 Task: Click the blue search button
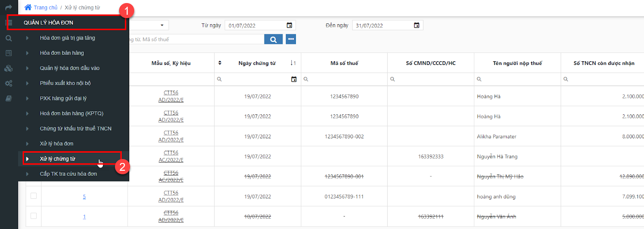273,39
